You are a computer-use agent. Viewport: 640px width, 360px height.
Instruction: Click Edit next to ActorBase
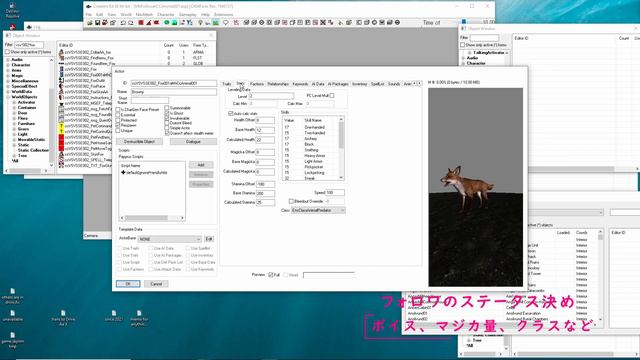point(209,239)
